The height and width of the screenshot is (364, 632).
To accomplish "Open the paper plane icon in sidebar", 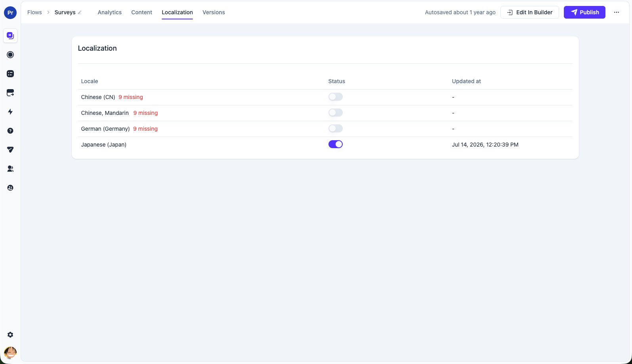I will pos(10,150).
